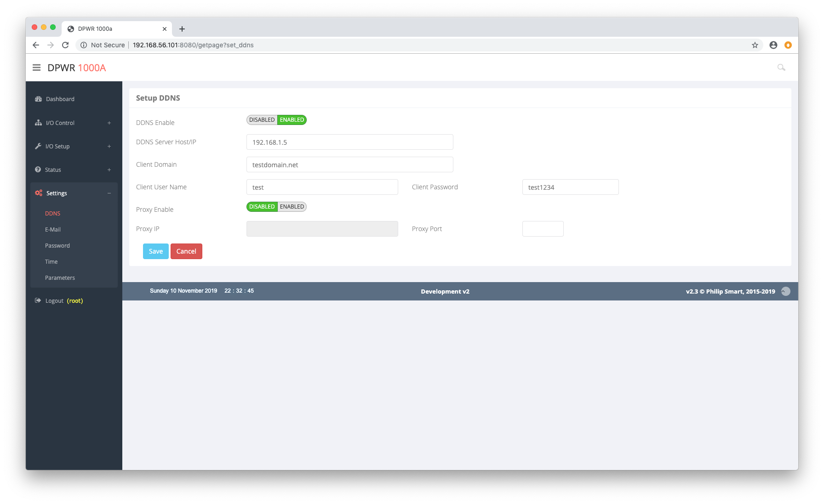Screen dimensions: 824x504
Task: Open the E-Mail settings page
Action: coord(53,230)
